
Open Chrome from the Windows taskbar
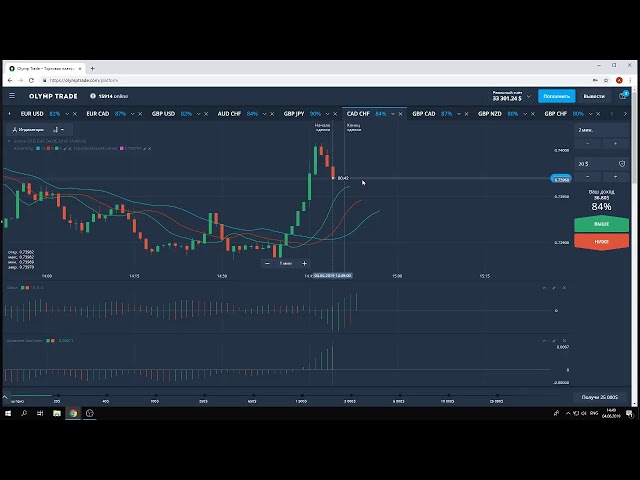pyautogui.click(x=73, y=413)
